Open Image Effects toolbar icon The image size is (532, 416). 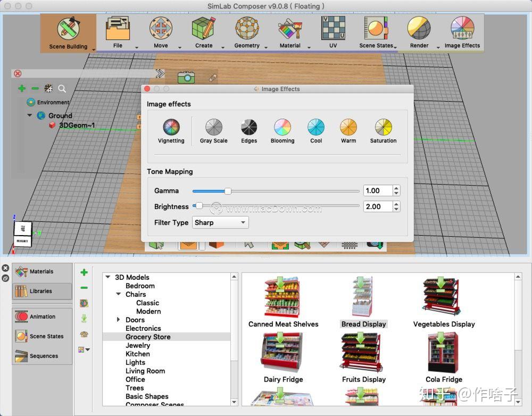[x=462, y=28]
